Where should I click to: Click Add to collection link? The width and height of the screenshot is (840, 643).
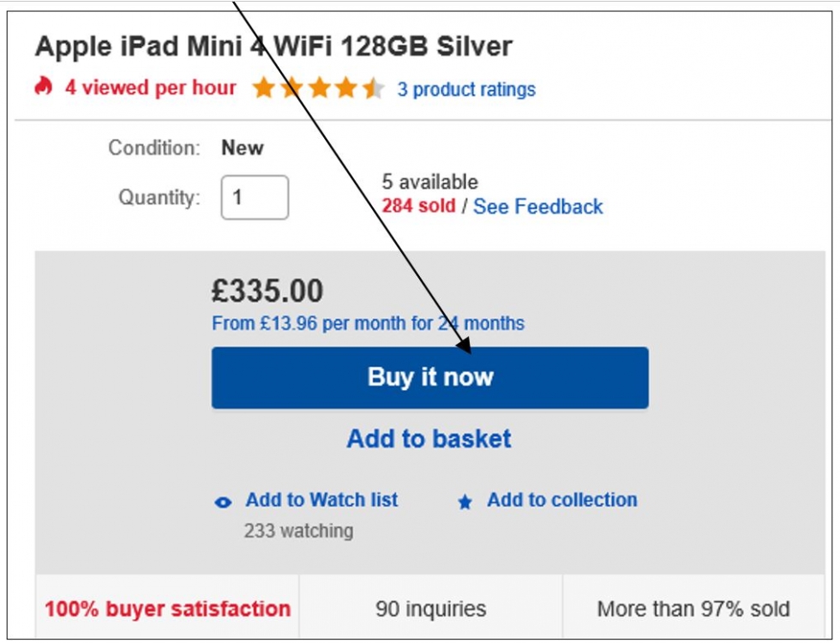click(x=562, y=500)
